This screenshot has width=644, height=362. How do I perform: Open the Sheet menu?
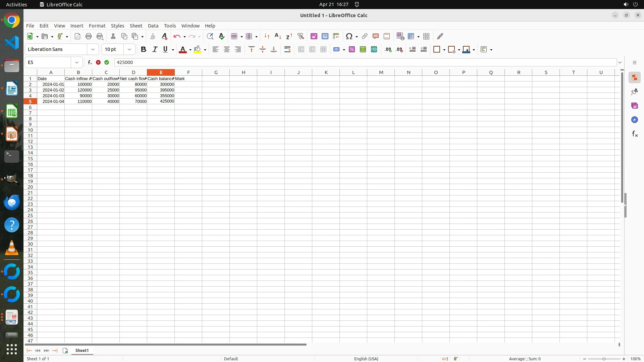tap(136, 26)
